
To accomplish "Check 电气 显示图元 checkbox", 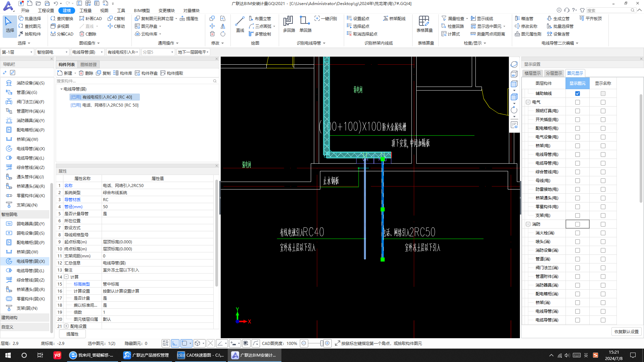I will [x=577, y=102].
